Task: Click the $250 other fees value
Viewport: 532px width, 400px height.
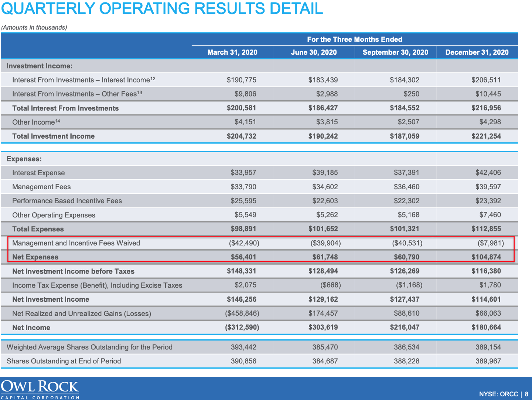Action: pos(412,94)
